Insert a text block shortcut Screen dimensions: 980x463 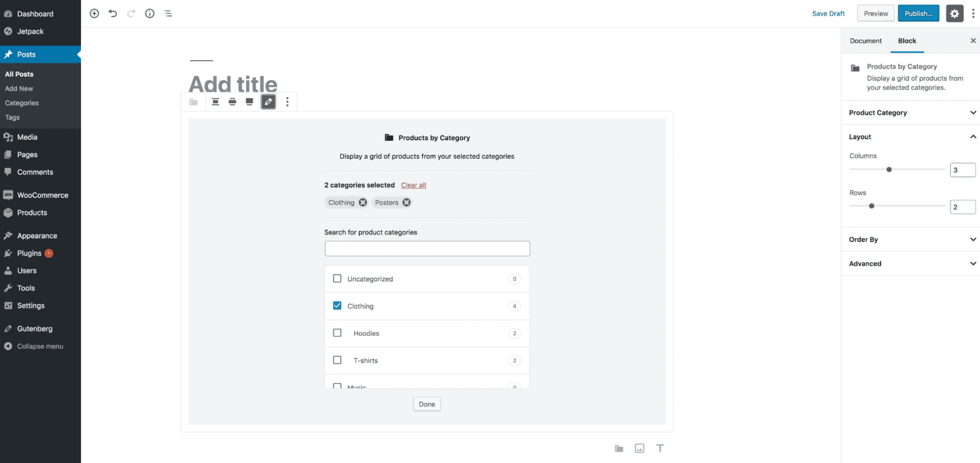pos(660,448)
